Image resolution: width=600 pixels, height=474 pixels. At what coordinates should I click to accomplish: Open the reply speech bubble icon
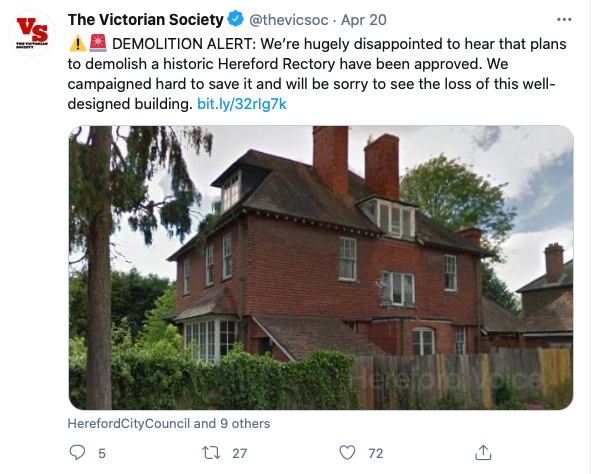(x=77, y=453)
